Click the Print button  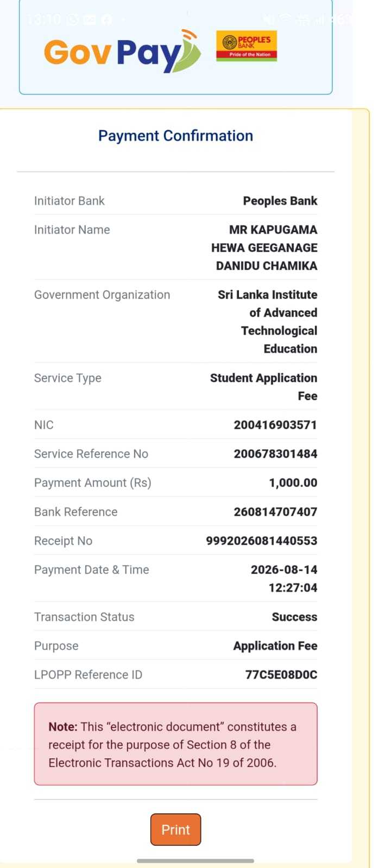[x=175, y=829]
